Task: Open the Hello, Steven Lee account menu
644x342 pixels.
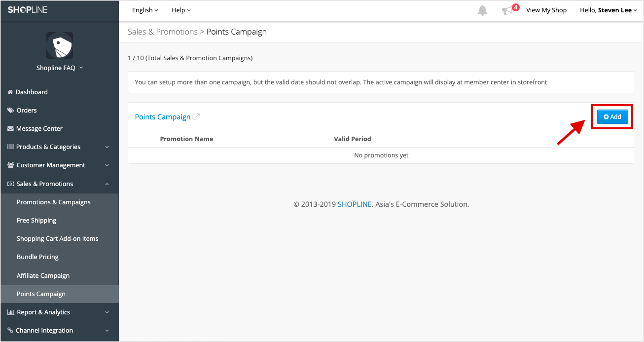Action: point(608,10)
